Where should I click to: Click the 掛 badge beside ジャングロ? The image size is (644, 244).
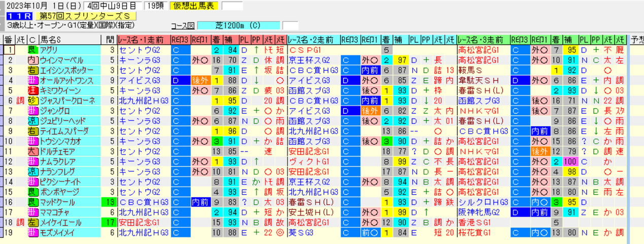32,111
